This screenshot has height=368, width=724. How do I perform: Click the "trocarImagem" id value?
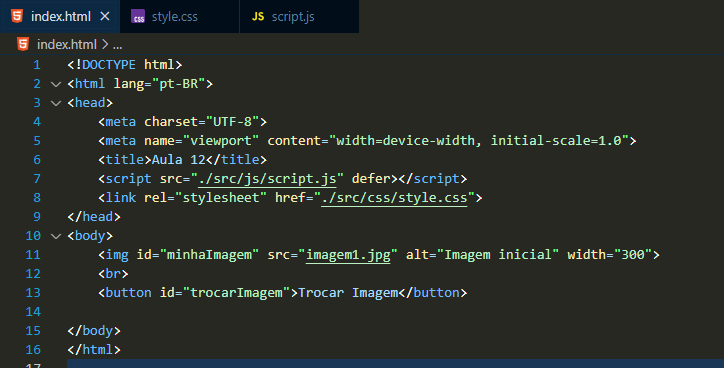click(236, 293)
